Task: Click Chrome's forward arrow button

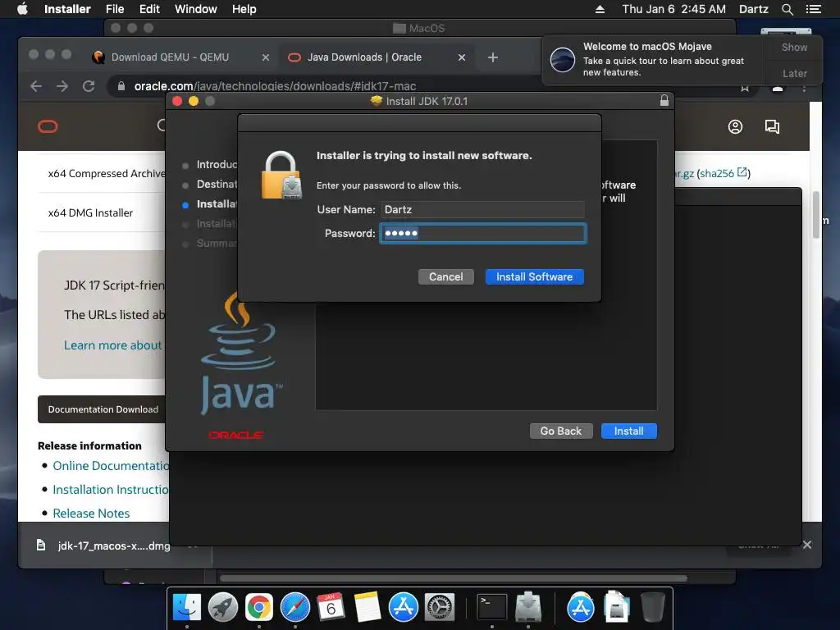Action: [62, 85]
